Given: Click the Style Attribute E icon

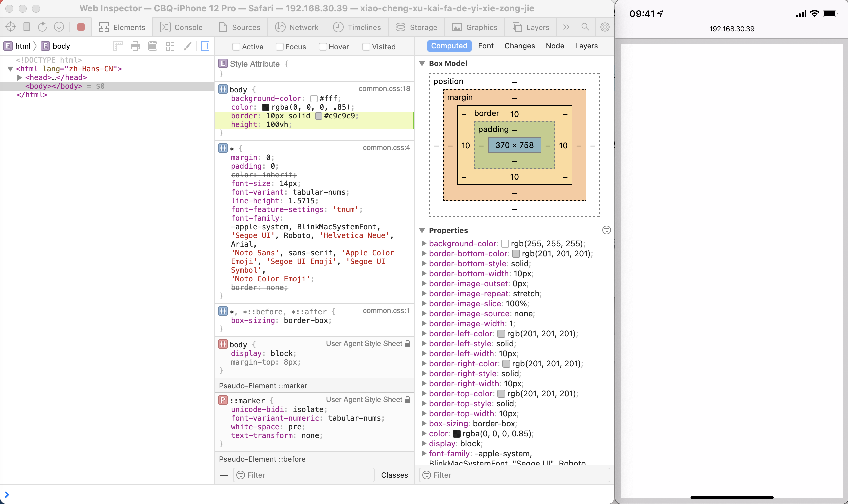Looking at the screenshot, I should click(223, 63).
